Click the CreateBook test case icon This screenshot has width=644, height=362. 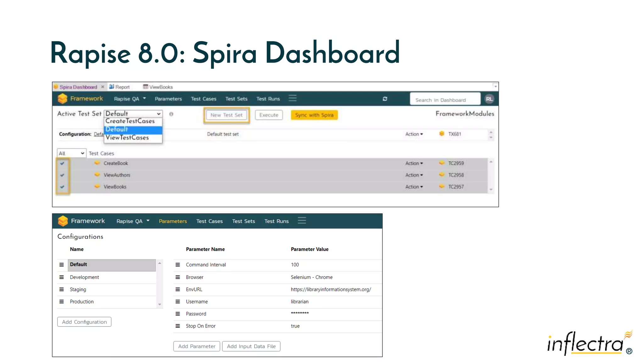click(x=97, y=163)
